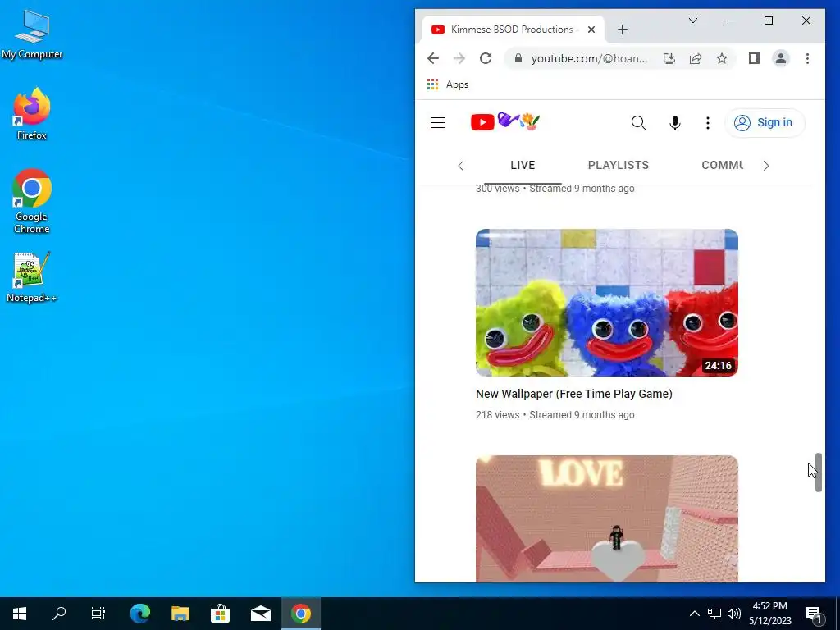
Task: Switch to the PLAYLISTS tab
Action: tap(619, 165)
